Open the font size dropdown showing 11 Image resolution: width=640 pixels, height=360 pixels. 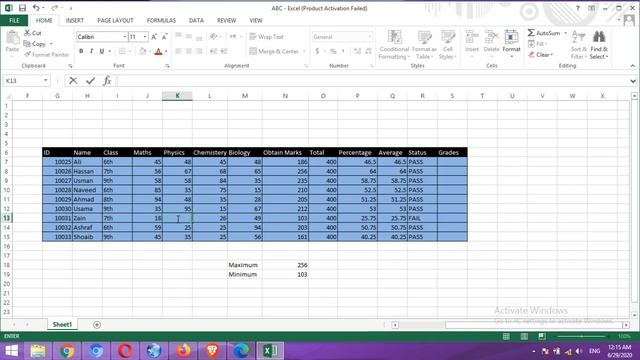(144, 37)
